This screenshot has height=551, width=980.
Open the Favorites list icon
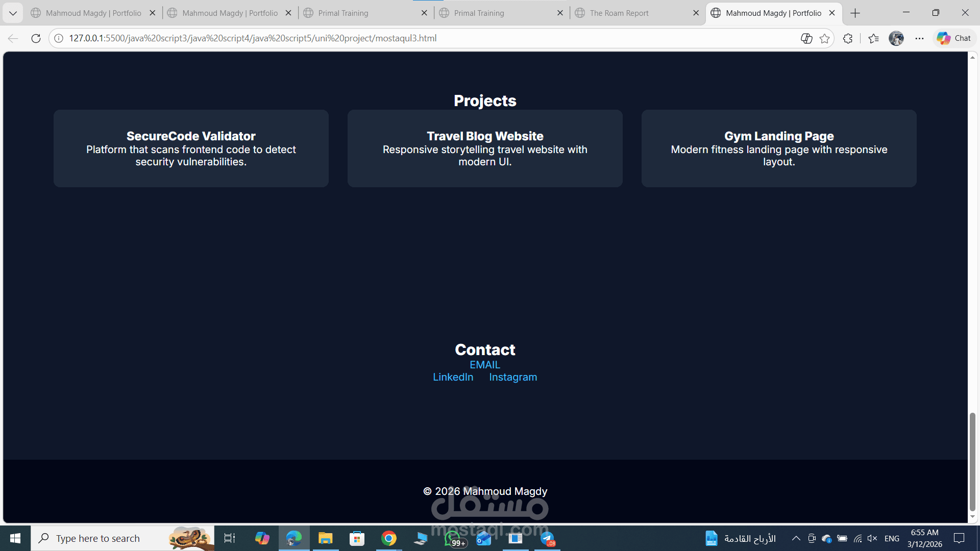pyautogui.click(x=873, y=38)
